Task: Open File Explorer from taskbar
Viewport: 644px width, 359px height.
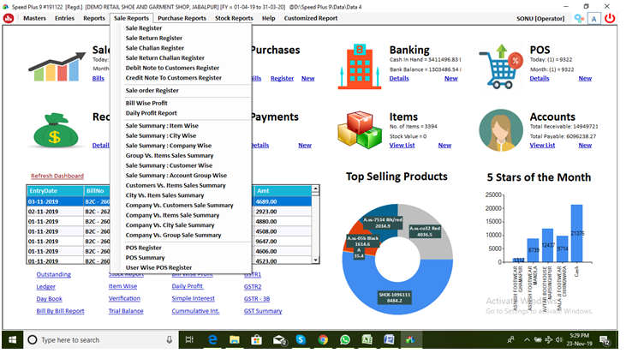Action: click(x=234, y=339)
